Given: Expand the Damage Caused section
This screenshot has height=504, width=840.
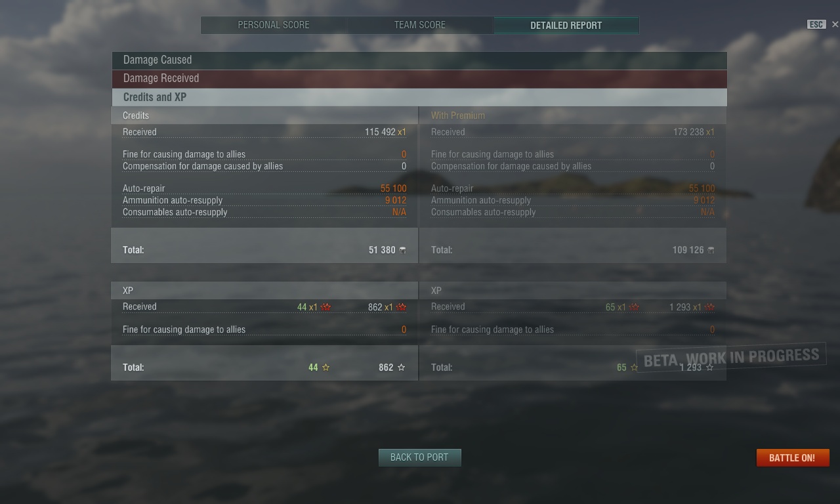Looking at the screenshot, I should pos(419,60).
